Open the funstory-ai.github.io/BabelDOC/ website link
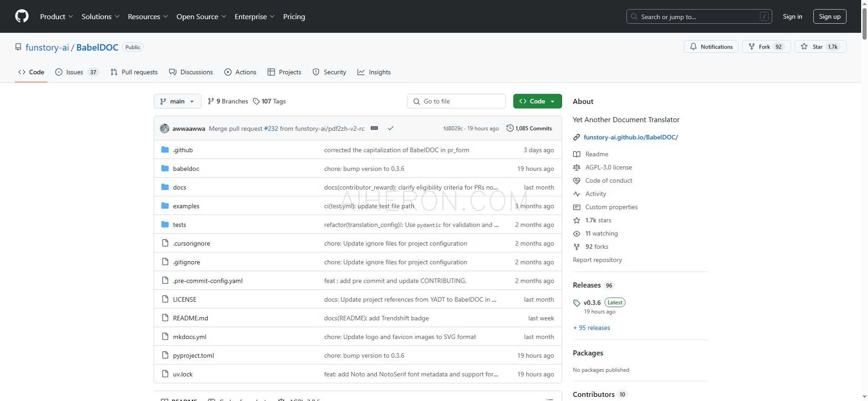 (x=631, y=137)
